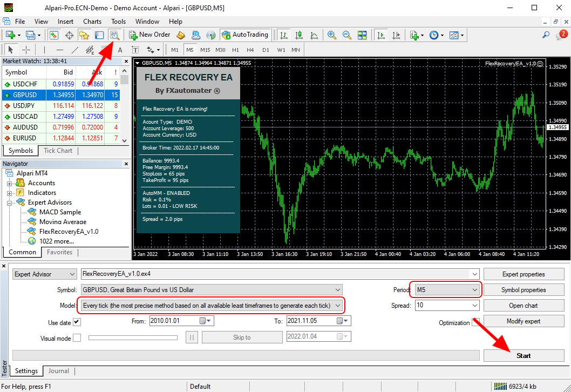Switch chart to M1 timeframe

pyautogui.click(x=175, y=50)
